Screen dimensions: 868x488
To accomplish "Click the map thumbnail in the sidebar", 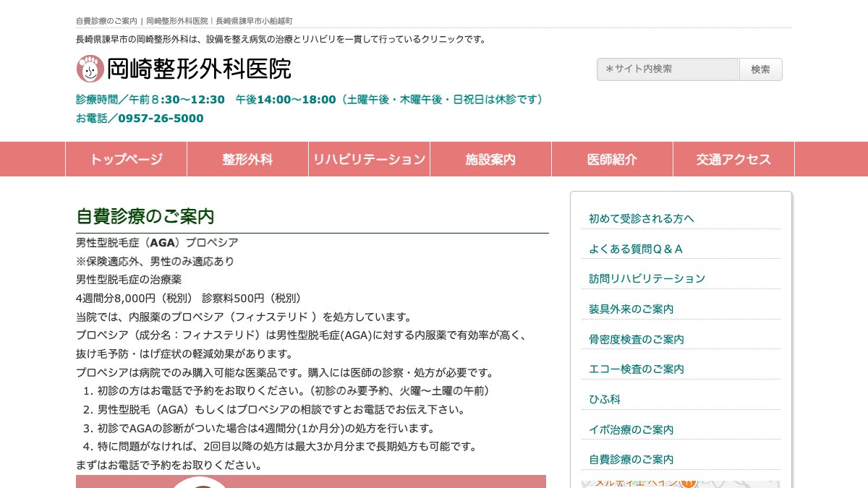I will coord(681,484).
